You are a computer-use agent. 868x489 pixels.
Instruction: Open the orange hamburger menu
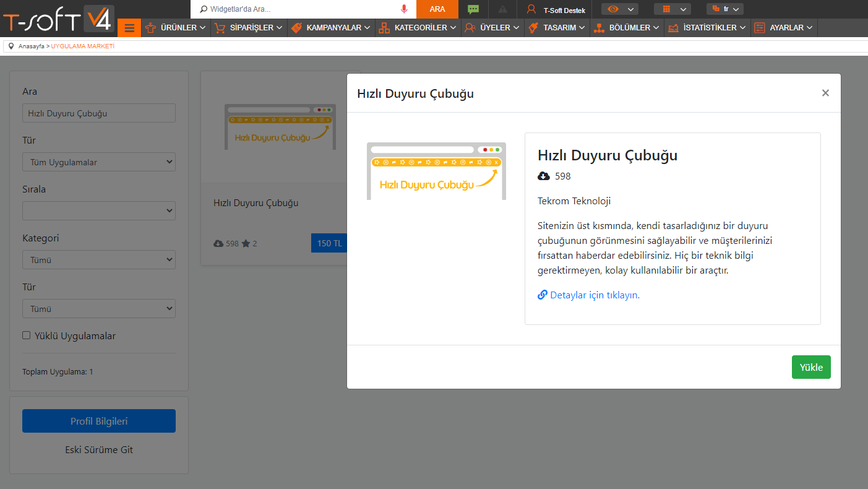click(129, 28)
